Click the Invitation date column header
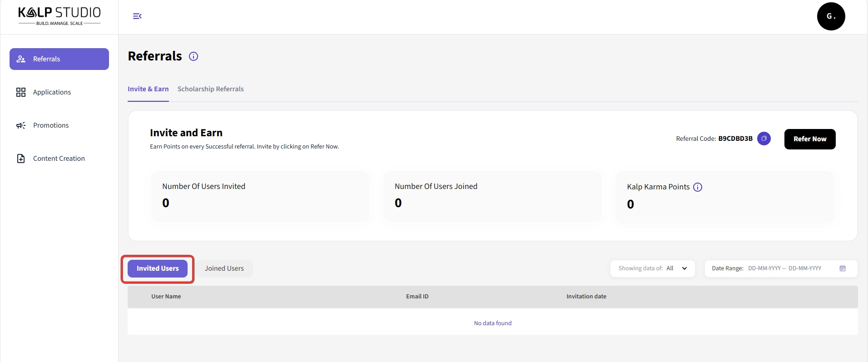 [x=586, y=297]
